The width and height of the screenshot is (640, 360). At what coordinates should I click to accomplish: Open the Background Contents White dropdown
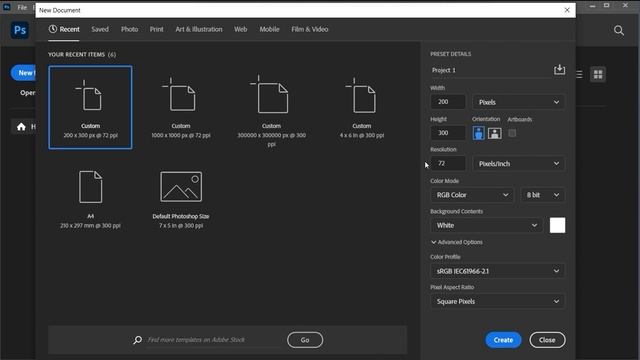[x=487, y=225]
